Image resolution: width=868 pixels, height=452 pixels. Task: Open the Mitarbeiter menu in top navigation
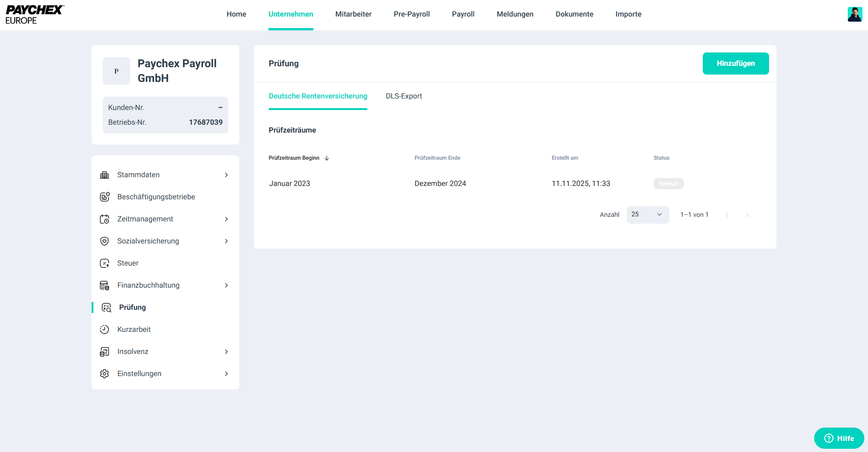pyautogui.click(x=353, y=14)
